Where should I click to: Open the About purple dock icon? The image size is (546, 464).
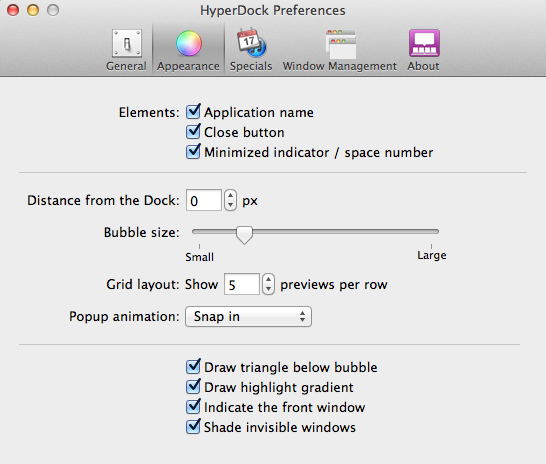click(424, 43)
